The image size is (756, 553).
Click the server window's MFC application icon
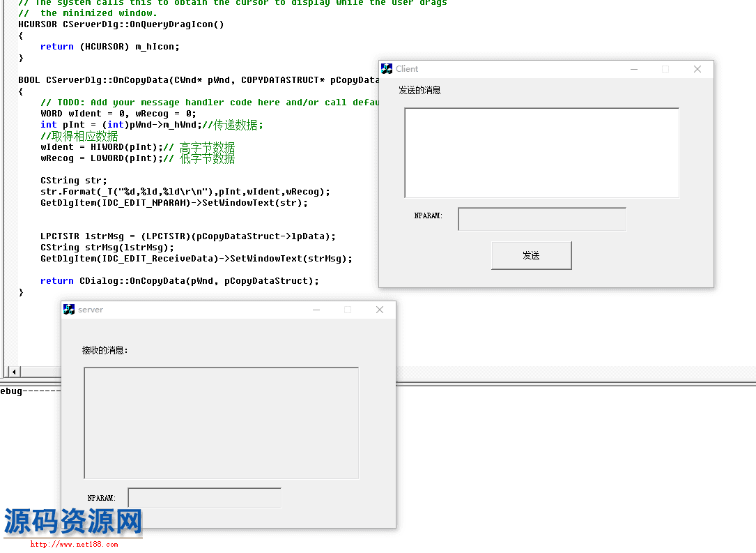pos(70,309)
